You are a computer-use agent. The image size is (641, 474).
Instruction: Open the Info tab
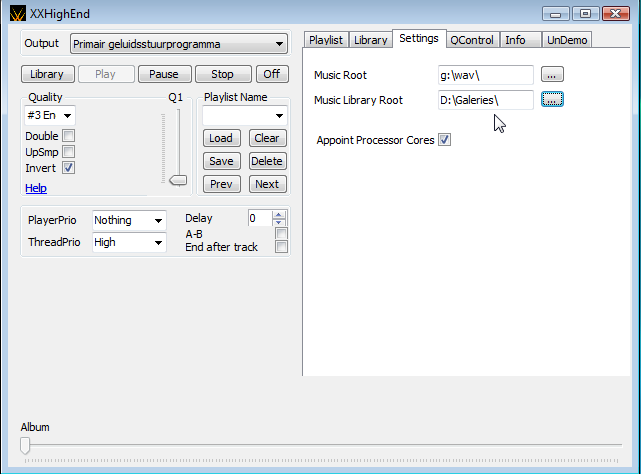pyautogui.click(x=520, y=40)
